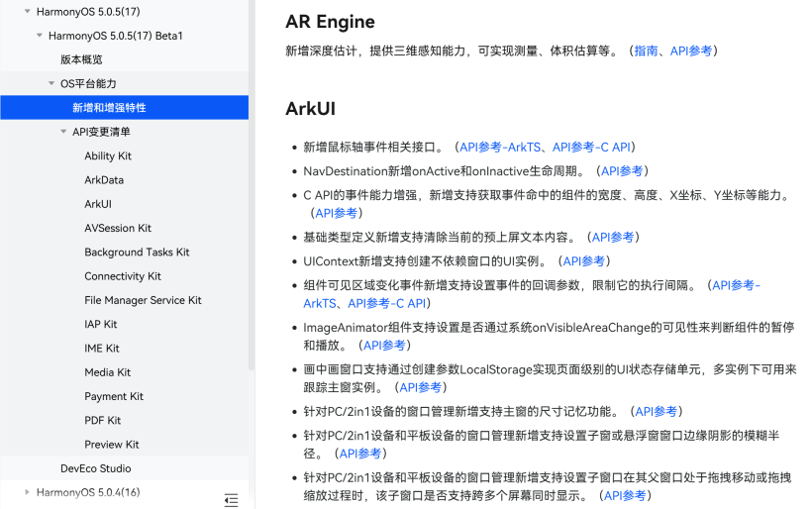
Task: Select 新增和增强特性 in the sidebar
Action: click(x=125, y=107)
